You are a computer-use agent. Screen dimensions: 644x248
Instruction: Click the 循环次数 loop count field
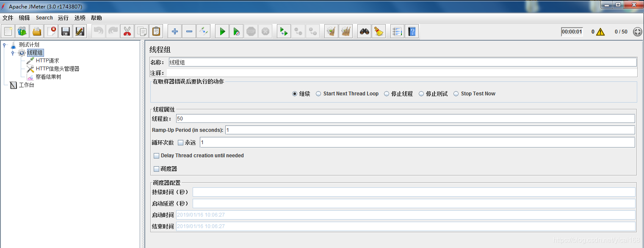[x=417, y=142]
